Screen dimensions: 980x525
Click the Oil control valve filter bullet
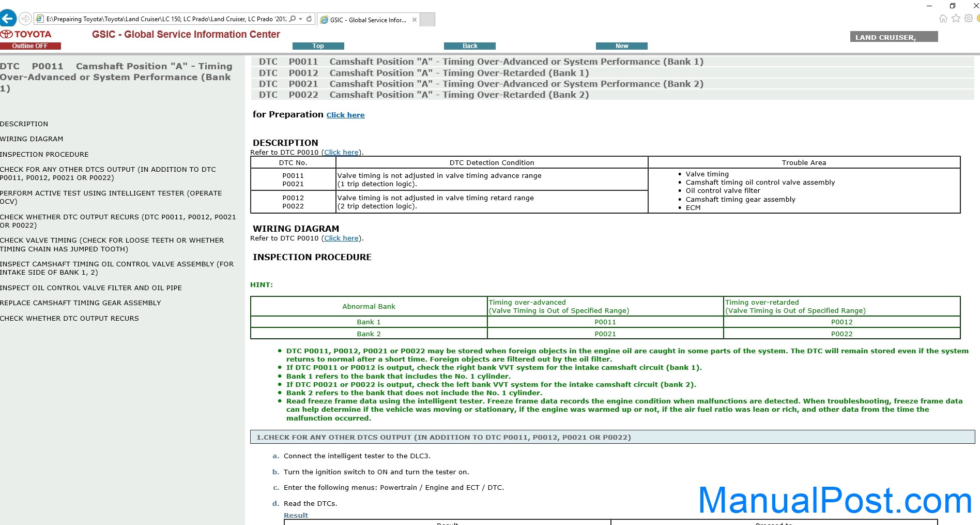coord(723,191)
